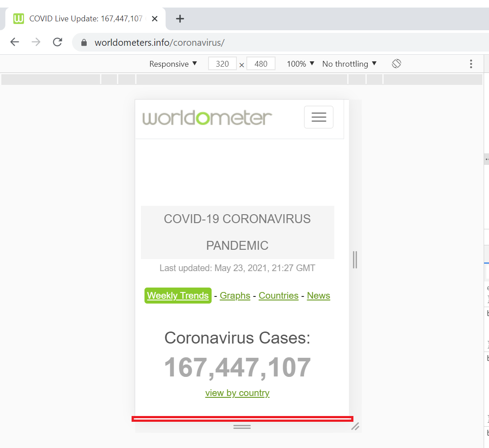Open the Responsive device dropdown
The height and width of the screenshot is (448, 489).
[x=173, y=64]
